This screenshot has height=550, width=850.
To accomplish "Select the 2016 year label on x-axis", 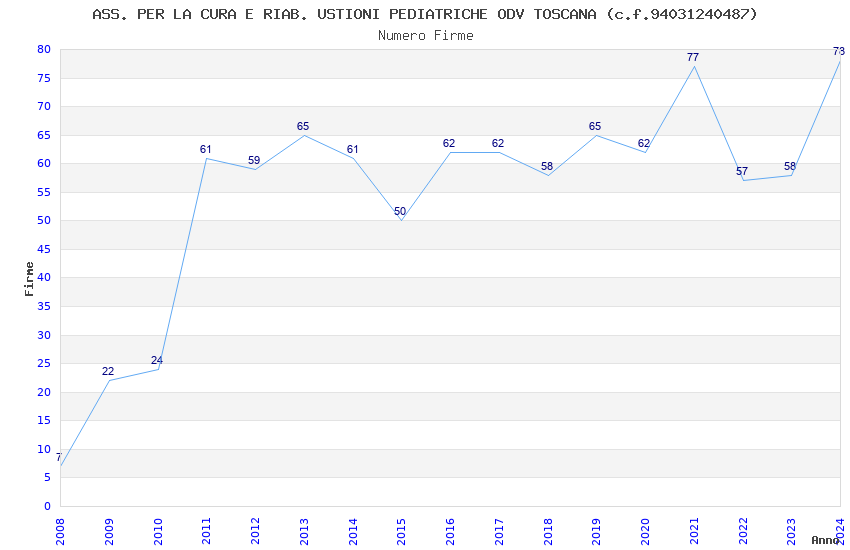I will [450, 531].
